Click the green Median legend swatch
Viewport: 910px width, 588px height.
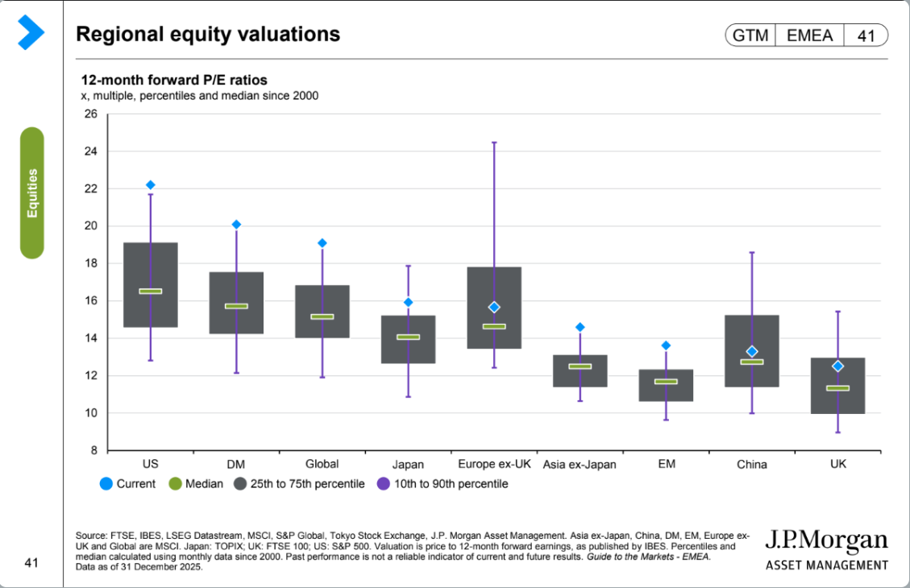click(175, 484)
